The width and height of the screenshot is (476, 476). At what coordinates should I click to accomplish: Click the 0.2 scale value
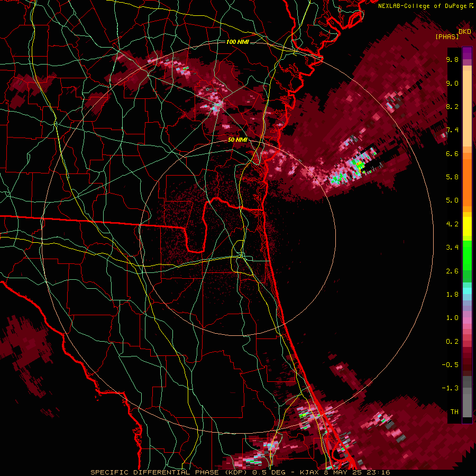[452, 342]
